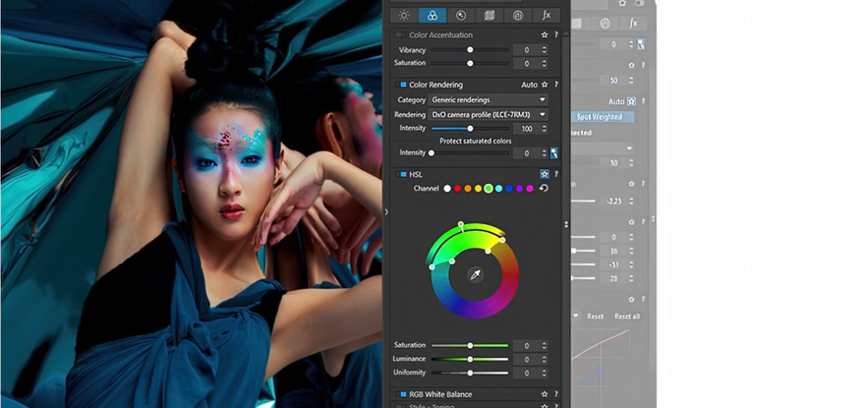Click the HSL color picker eyedropper

coord(475,275)
